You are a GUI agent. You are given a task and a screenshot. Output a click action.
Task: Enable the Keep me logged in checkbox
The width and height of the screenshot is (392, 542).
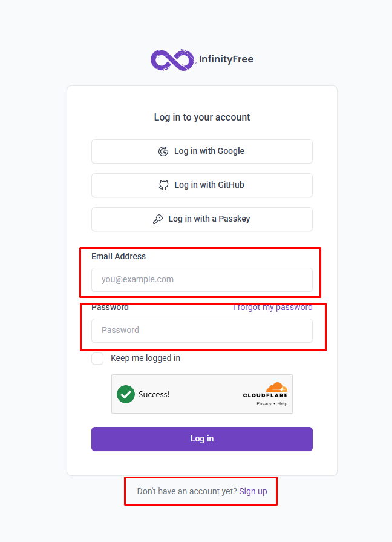[x=97, y=359]
